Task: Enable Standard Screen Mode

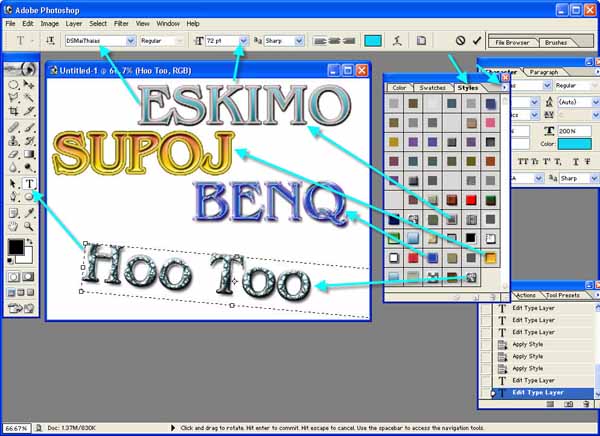Action: [11, 293]
